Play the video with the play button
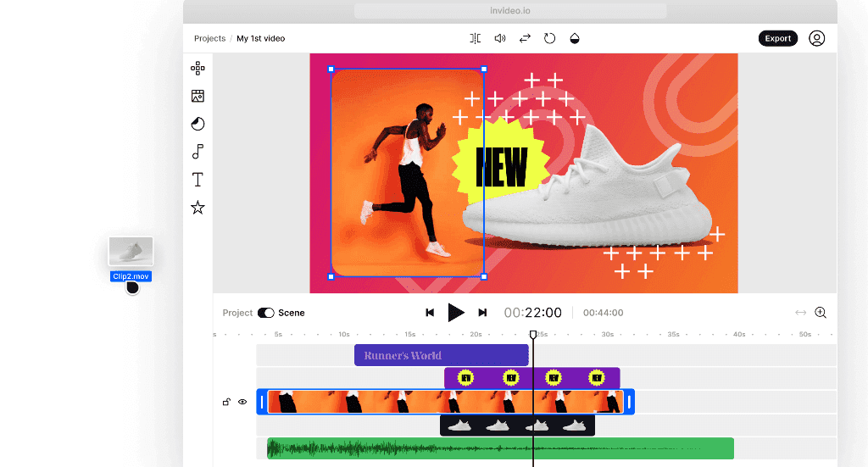This screenshot has height=467, width=868. (x=455, y=313)
